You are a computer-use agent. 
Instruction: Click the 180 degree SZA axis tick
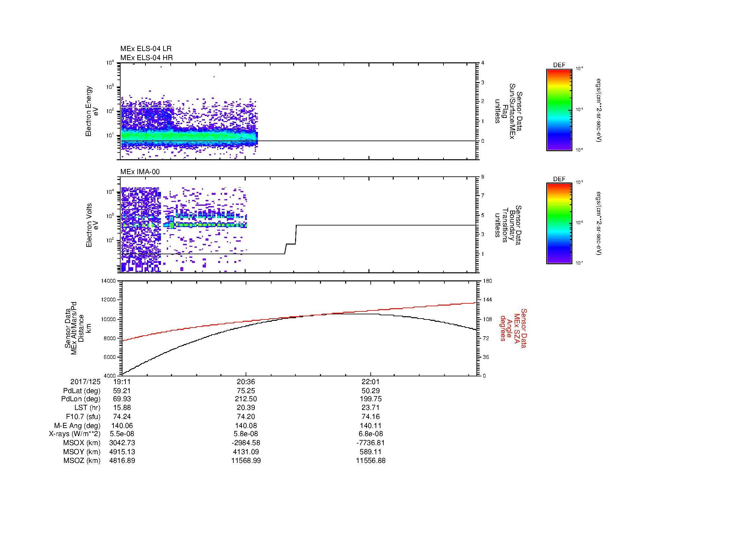[487, 281]
